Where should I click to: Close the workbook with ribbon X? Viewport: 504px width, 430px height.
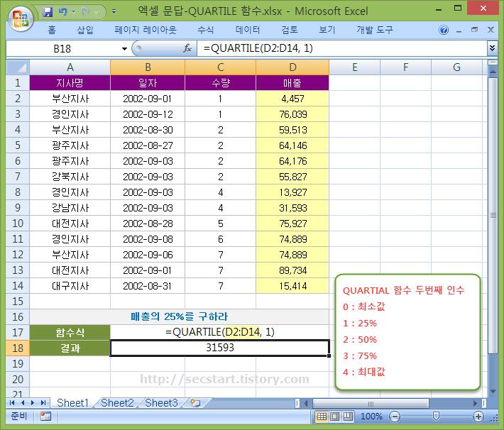491,30
